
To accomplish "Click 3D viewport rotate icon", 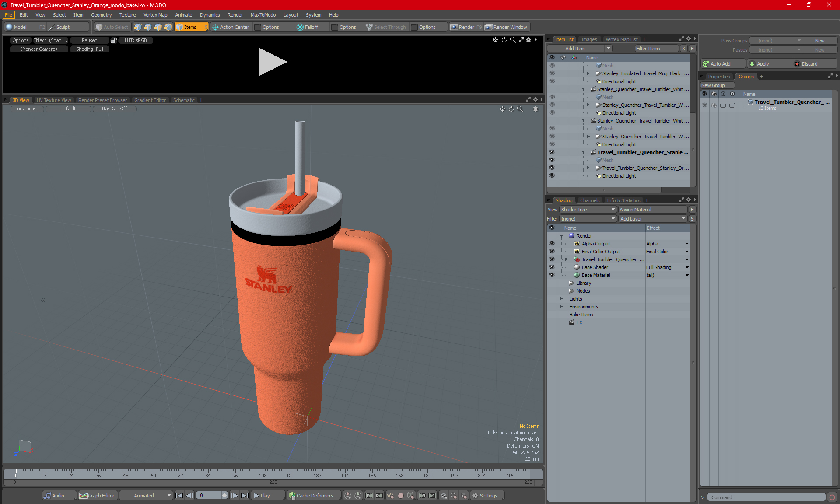I will point(511,109).
